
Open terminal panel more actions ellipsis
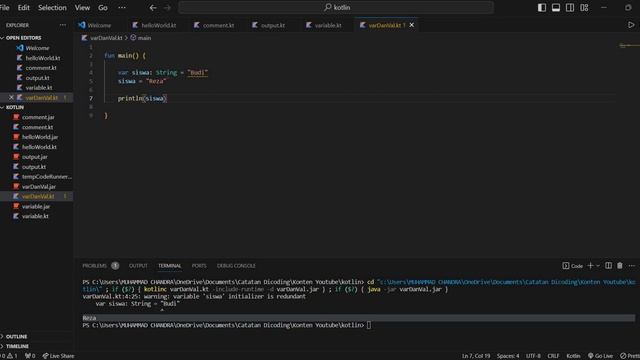tap(631, 266)
